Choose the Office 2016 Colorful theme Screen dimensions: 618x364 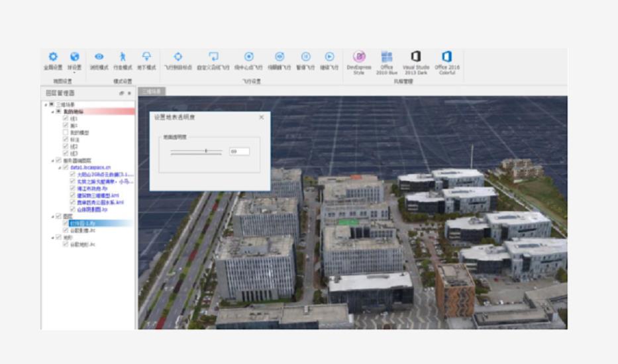coord(446,57)
